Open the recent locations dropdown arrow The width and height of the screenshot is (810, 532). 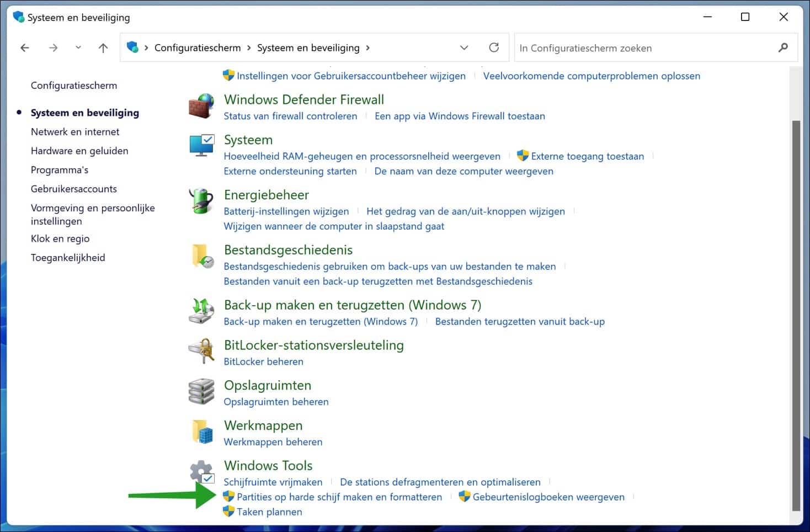(x=78, y=48)
